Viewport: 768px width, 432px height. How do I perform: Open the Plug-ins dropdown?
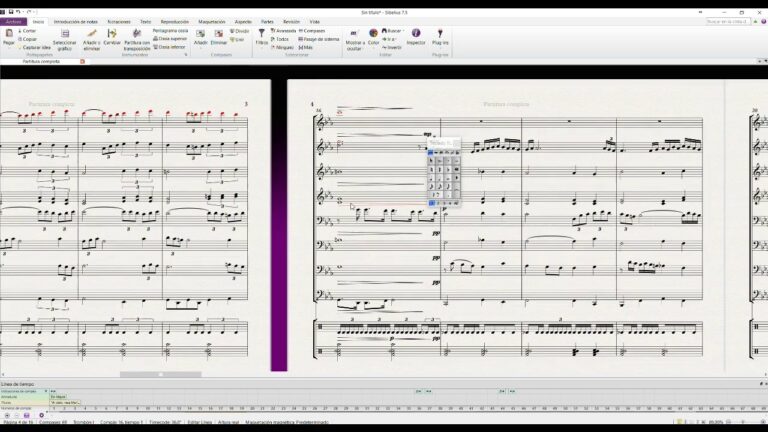pos(440,37)
